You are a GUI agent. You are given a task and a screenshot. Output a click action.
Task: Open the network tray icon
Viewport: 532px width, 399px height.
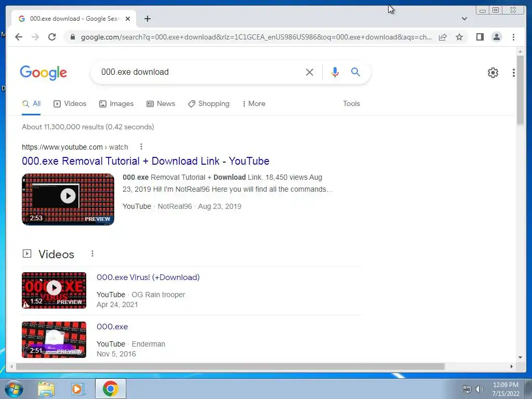click(x=467, y=389)
